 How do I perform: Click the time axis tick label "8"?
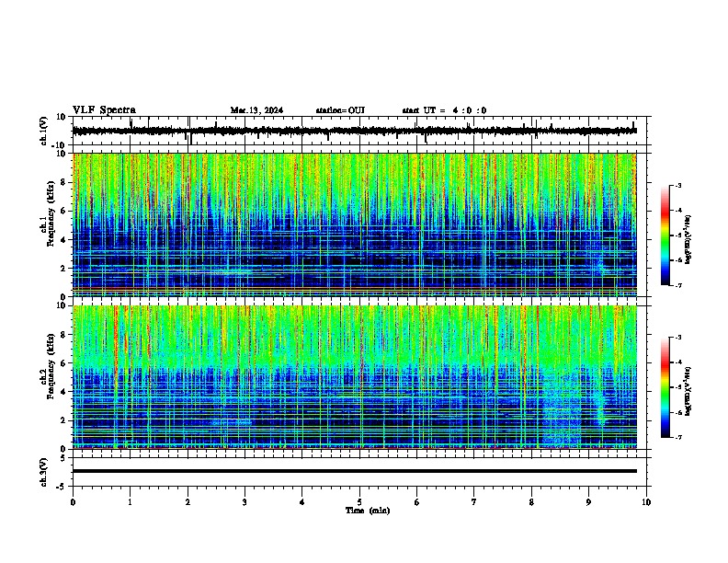coord(531,502)
